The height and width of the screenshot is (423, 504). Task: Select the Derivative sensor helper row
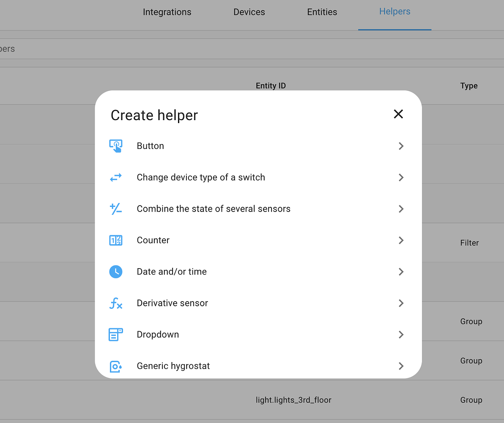tap(172, 303)
